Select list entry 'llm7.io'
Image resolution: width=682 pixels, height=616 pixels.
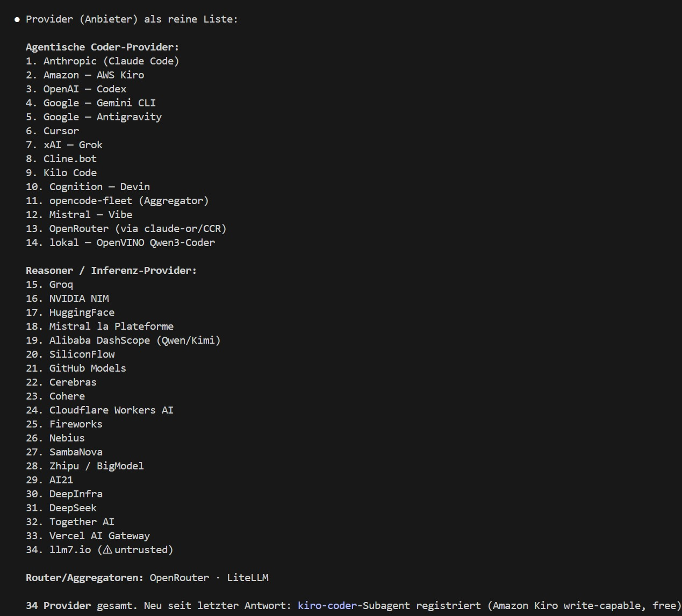(x=70, y=549)
